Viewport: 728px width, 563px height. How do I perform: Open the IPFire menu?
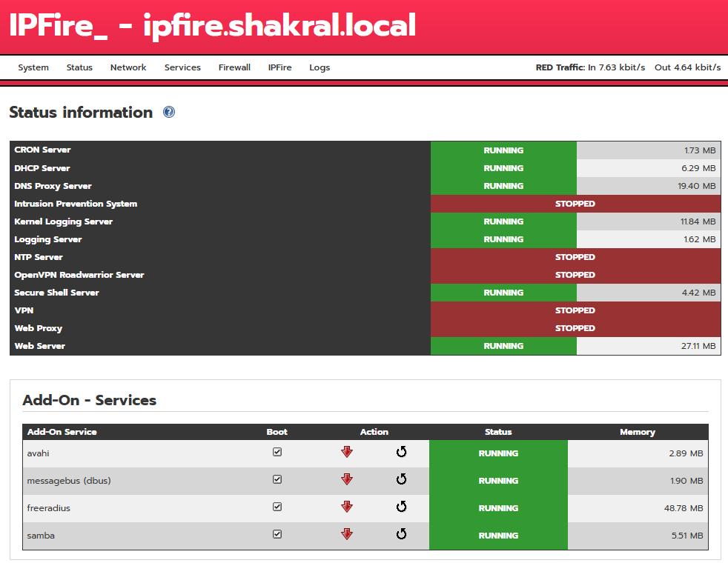(280, 67)
